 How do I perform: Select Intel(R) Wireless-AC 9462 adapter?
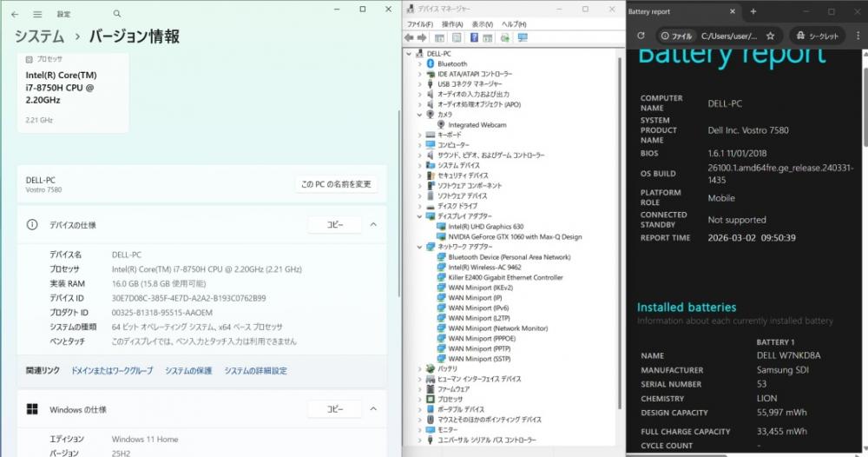click(484, 267)
